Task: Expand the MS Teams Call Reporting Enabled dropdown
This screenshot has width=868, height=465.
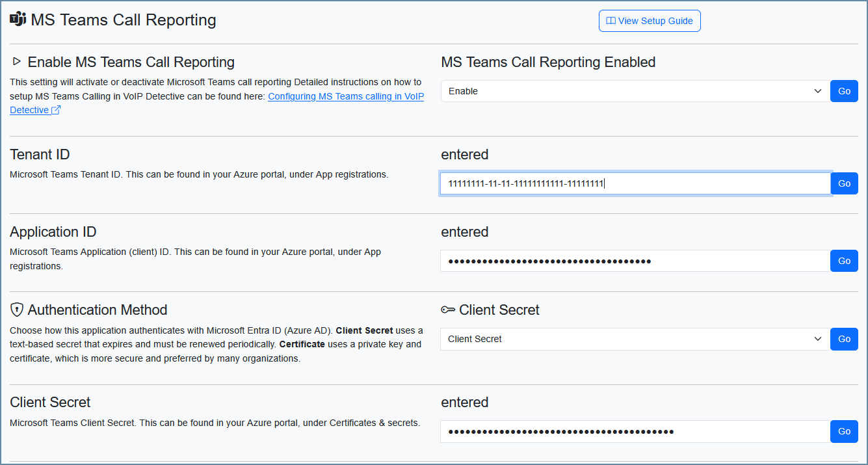Action: tap(635, 91)
